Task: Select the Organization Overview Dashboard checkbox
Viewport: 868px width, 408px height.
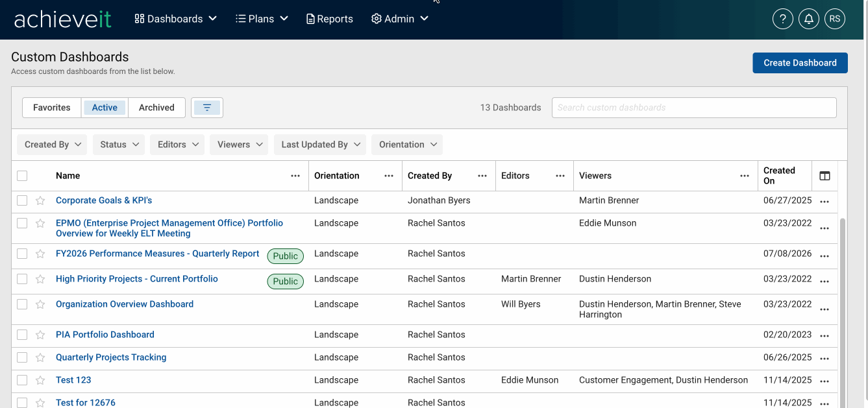Action: (x=22, y=304)
